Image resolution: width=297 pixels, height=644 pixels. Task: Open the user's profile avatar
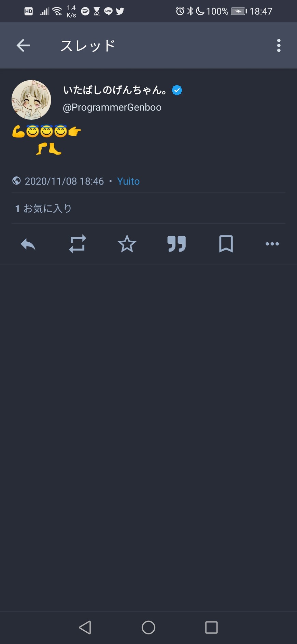(31, 100)
